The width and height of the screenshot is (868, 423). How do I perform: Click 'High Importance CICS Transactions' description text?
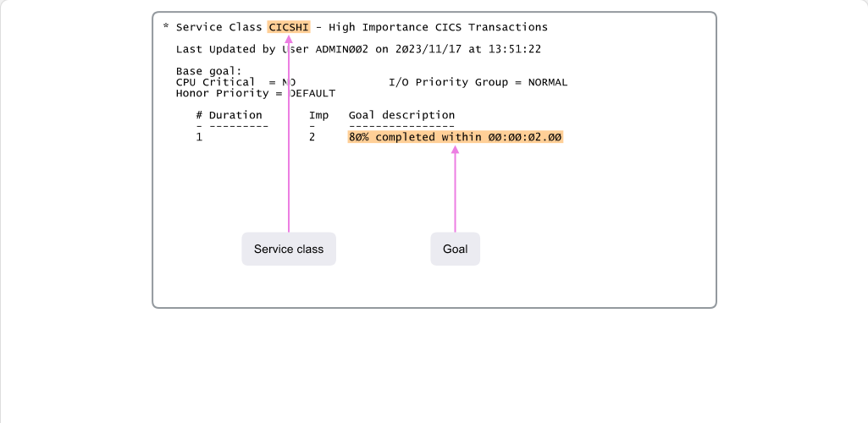pyautogui.click(x=439, y=27)
